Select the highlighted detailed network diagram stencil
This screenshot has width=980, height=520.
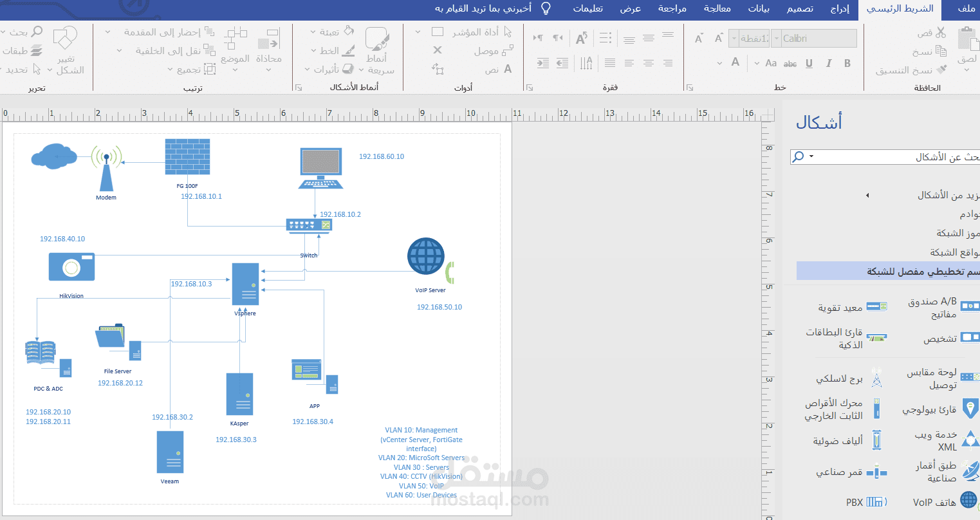click(888, 271)
